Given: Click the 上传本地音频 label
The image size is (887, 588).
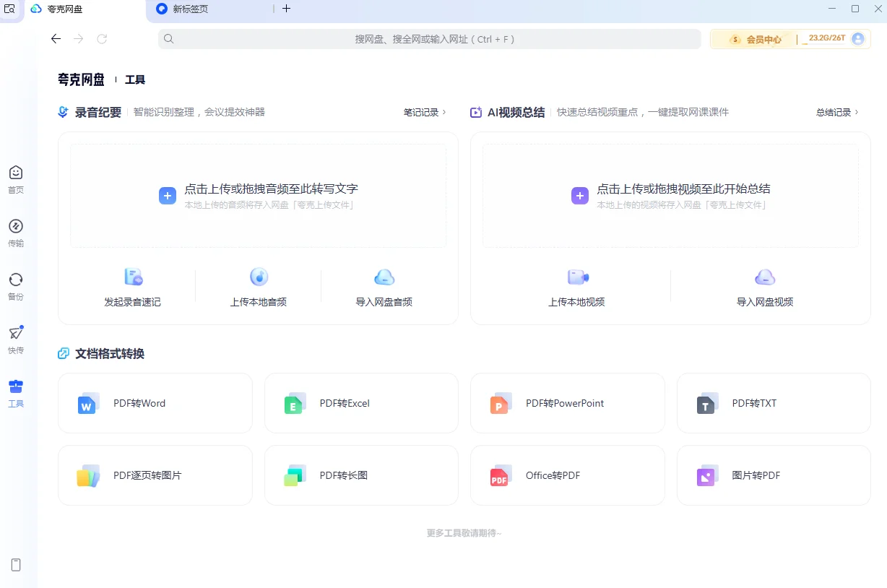Looking at the screenshot, I should [x=259, y=302].
